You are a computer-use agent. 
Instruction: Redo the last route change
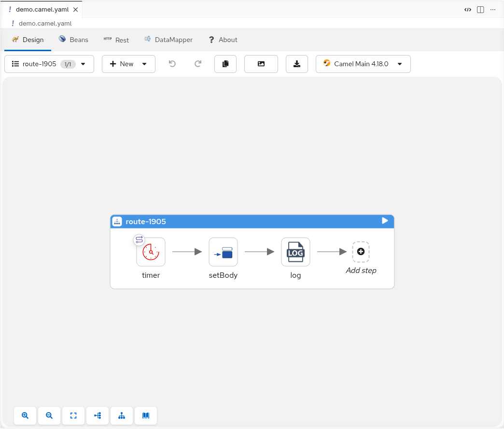coord(197,64)
